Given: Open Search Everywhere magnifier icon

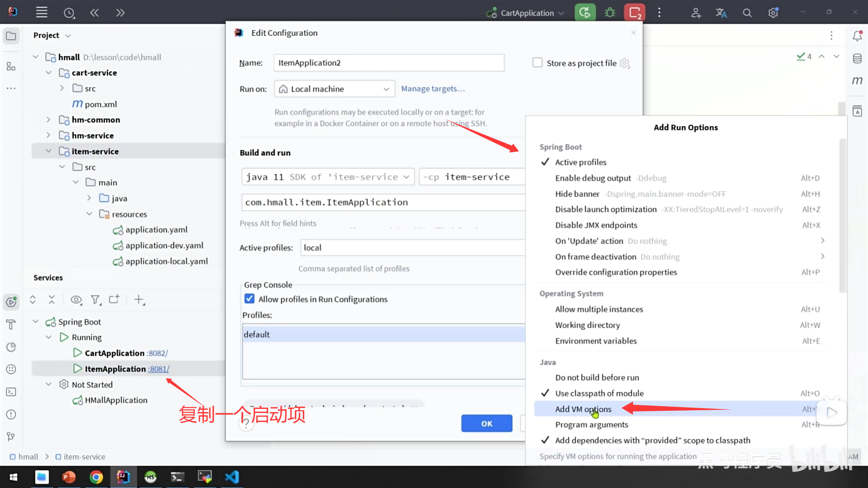Looking at the screenshot, I should click(747, 13).
